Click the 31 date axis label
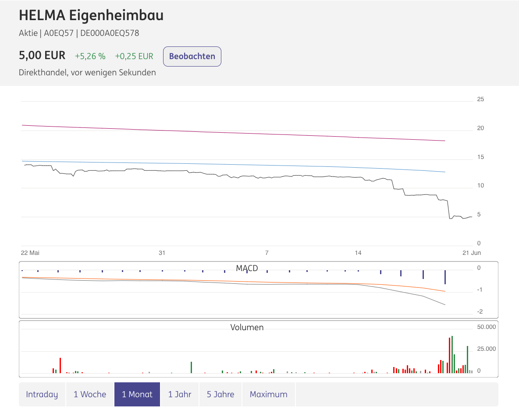519x420 pixels. tap(162, 253)
